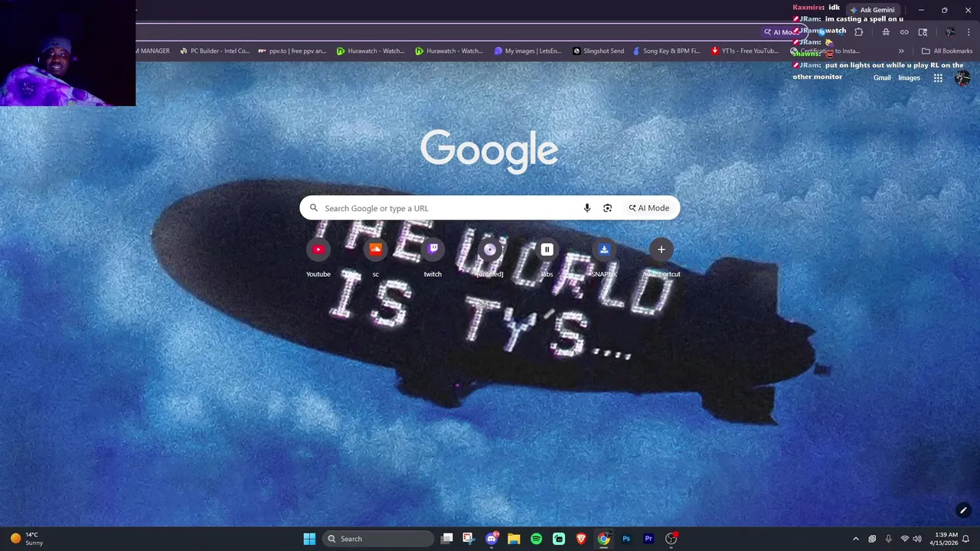980x551 pixels.
Task: Open Task View from the taskbar
Action: pyautogui.click(x=447, y=539)
